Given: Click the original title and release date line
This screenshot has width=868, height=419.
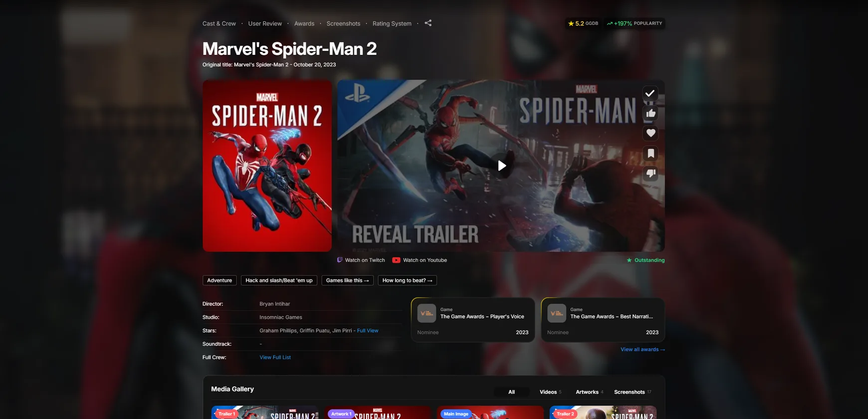Looking at the screenshot, I should [269, 65].
